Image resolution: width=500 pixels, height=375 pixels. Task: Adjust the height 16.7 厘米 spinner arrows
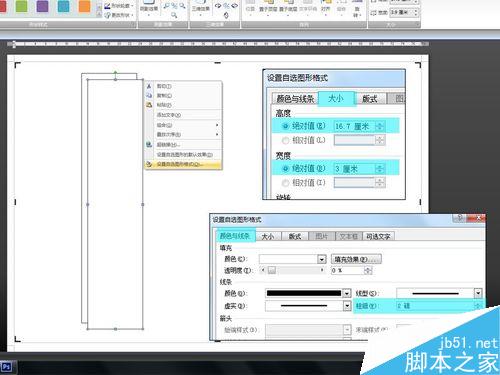[x=380, y=126]
